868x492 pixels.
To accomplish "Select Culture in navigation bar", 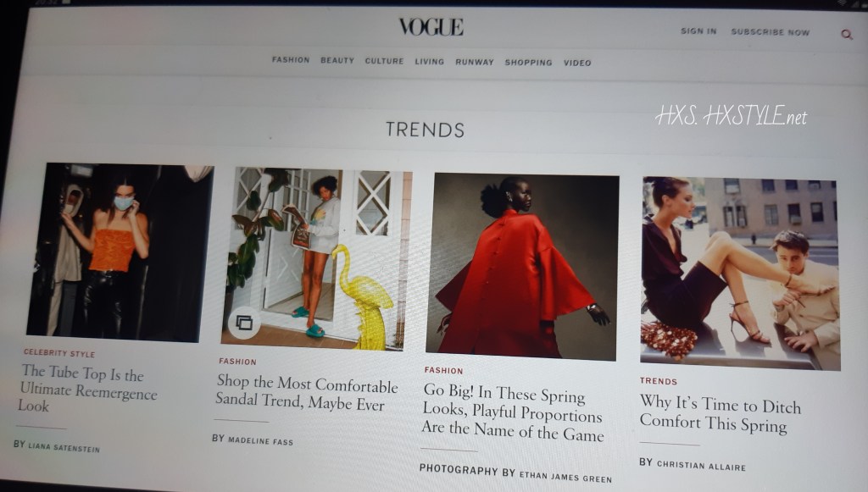I will click(x=384, y=61).
